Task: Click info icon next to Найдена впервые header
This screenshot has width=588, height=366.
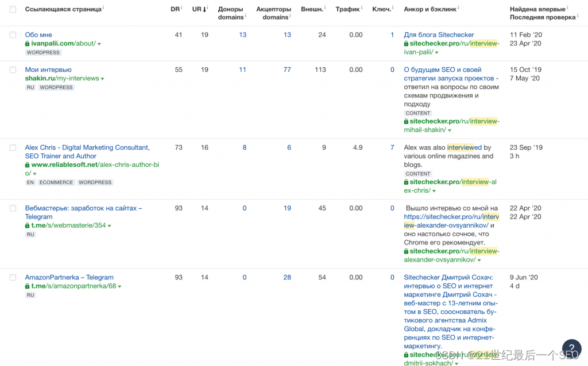Action: [567, 7]
